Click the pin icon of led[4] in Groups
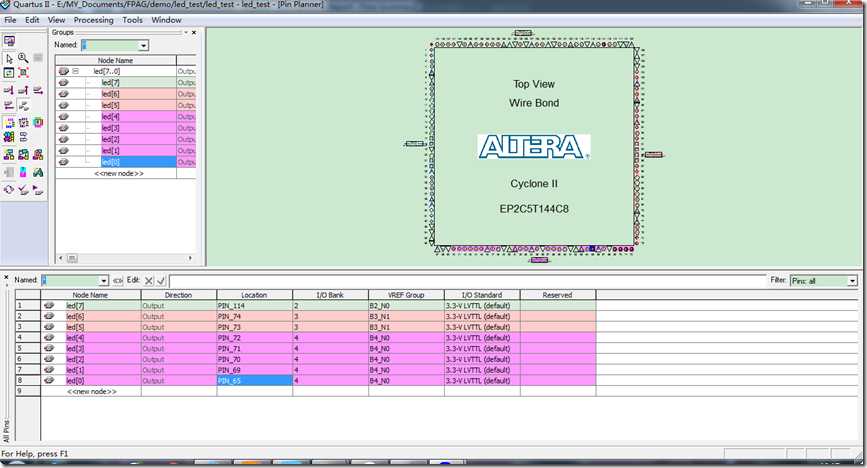 (x=64, y=117)
